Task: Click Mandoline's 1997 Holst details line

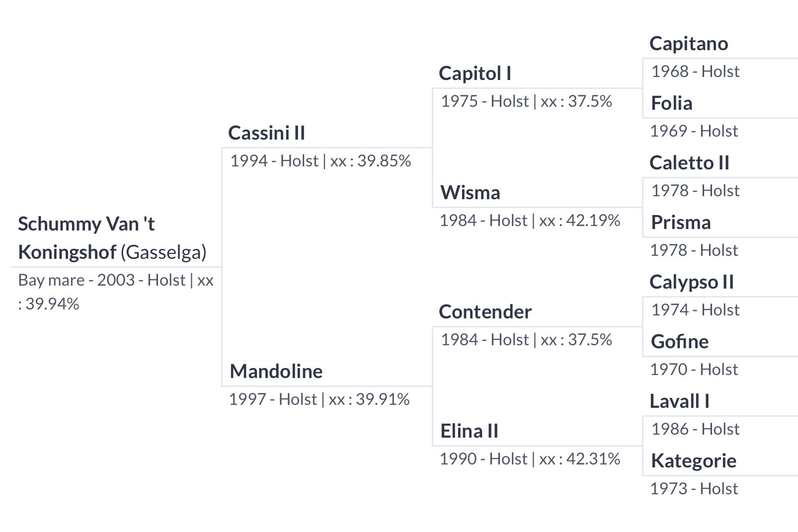Action: pos(319,399)
